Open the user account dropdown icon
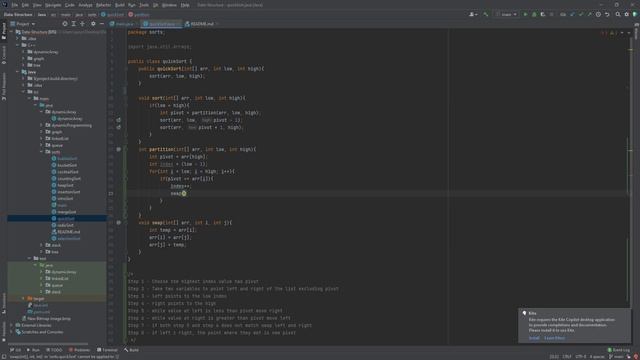 click(473, 14)
